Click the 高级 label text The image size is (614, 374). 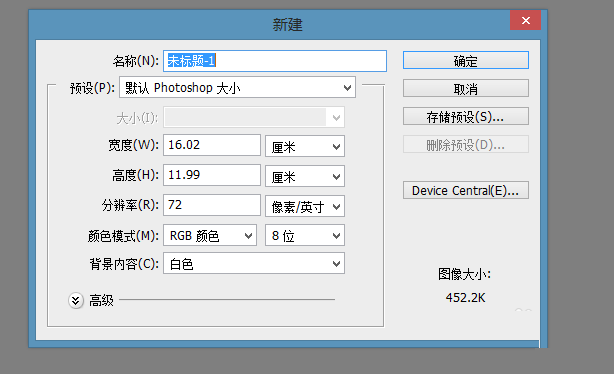(101, 301)
